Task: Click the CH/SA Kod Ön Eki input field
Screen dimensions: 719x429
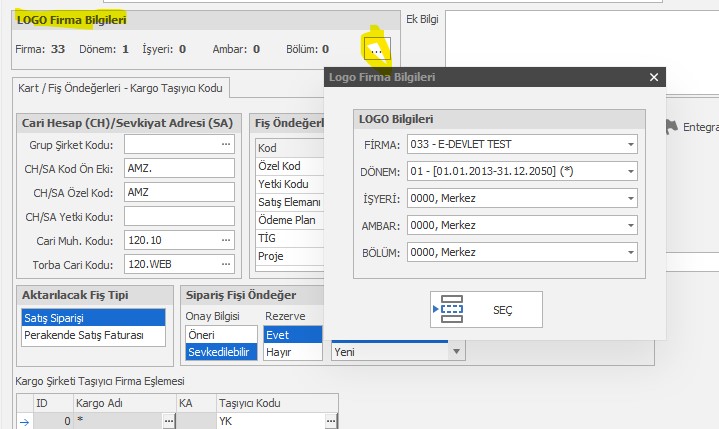Action: click(172, 169)
